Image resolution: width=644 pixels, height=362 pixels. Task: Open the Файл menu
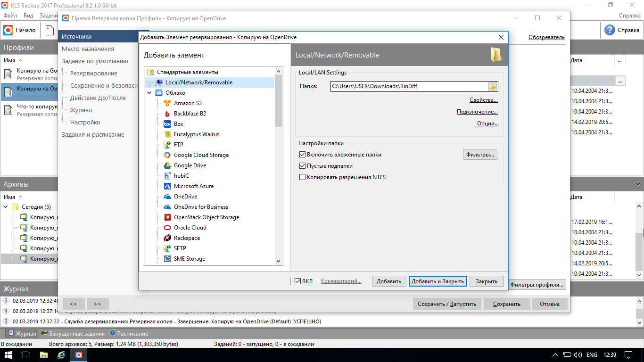pos(10,16)
